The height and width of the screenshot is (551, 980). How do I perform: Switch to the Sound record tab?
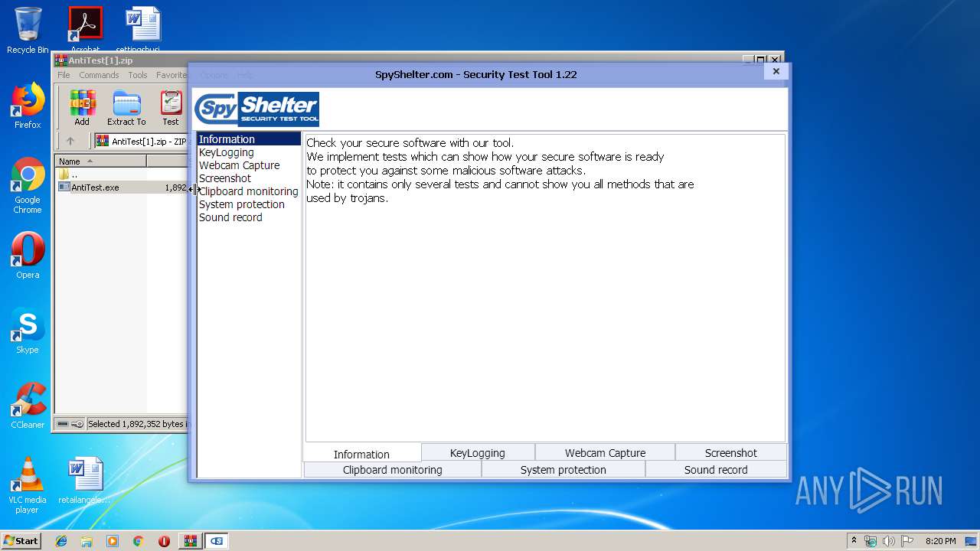click(x=716, y=469)
